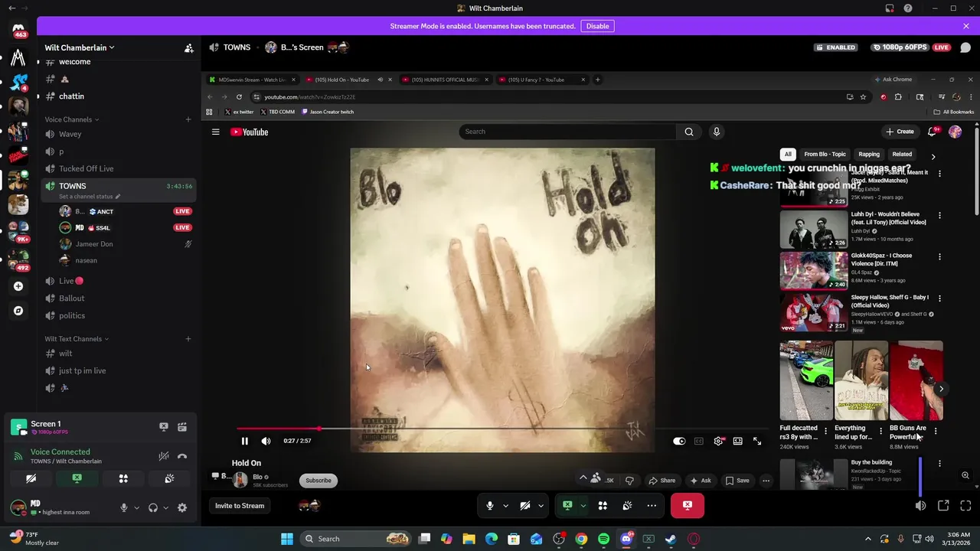Open the activities icon in the voice panel

[123, 479]
